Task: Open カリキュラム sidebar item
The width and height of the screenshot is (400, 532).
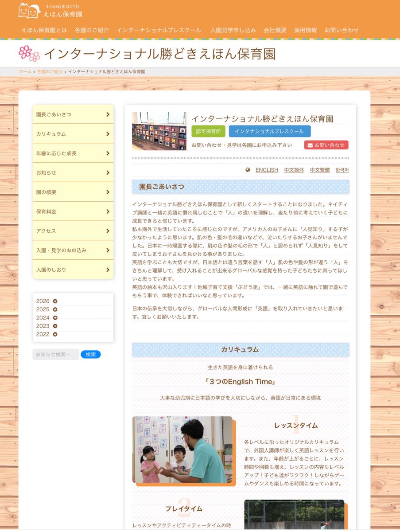Action: (73, 134)
